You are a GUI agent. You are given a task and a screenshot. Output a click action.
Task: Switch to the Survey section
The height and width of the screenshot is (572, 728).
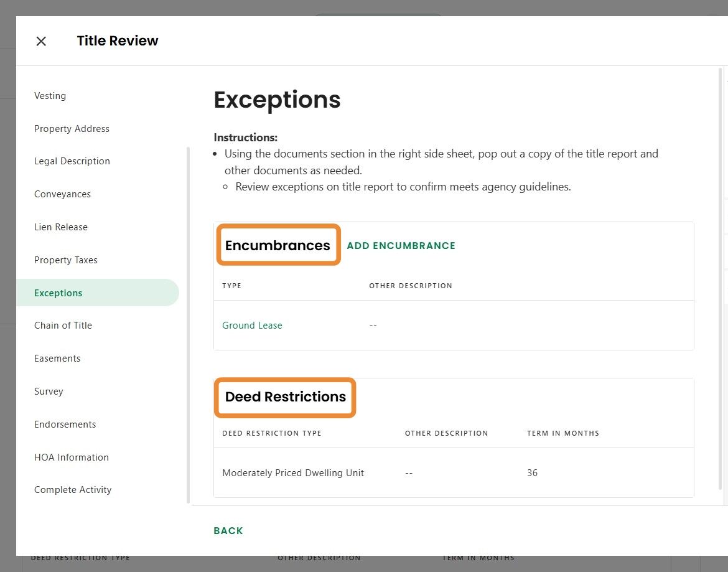tap(49, 391)
